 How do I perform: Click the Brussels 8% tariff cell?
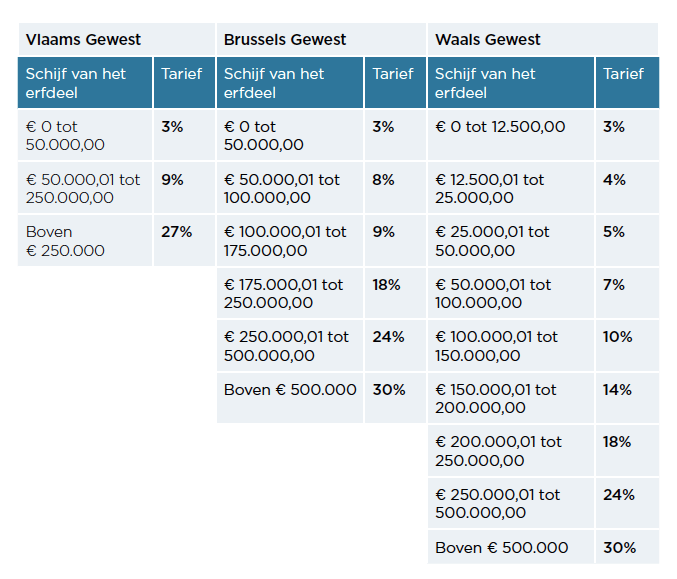[383, 180]
